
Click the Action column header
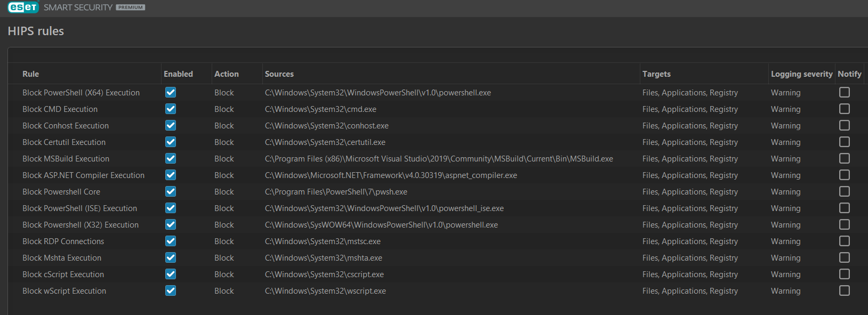(227, 74)
